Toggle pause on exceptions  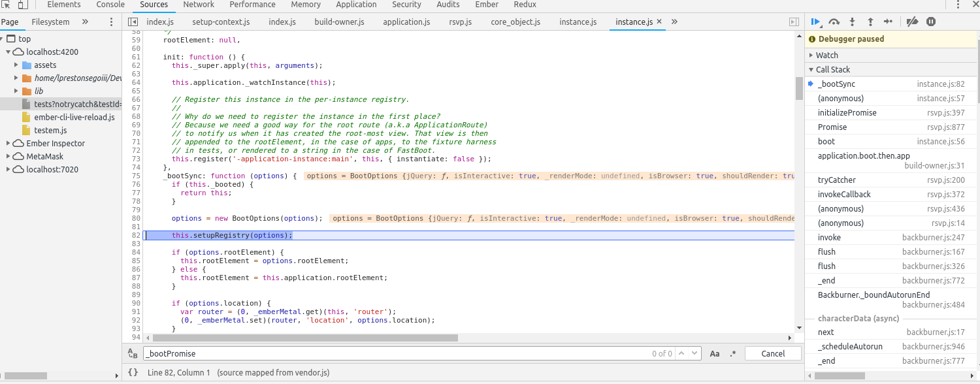coord(931,22)
